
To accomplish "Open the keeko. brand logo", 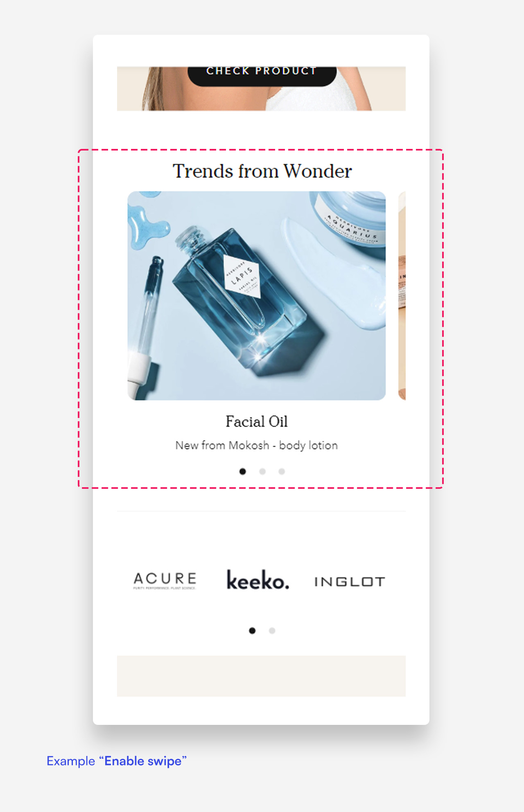I will 258,580.
